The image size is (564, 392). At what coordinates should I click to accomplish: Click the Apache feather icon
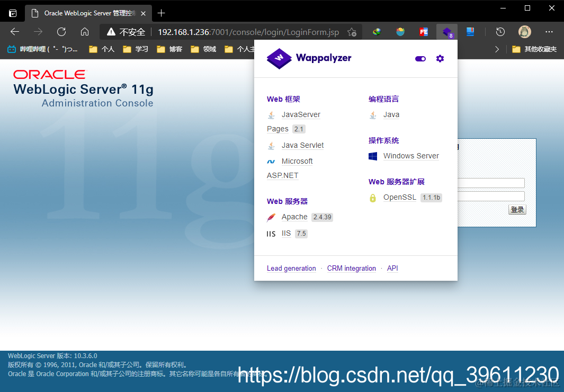(271, 217)
